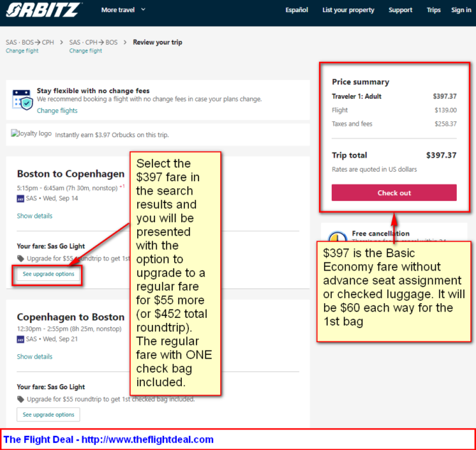Click the Change flights link
This screenshot has height=450, width=476.
[57, 111]
